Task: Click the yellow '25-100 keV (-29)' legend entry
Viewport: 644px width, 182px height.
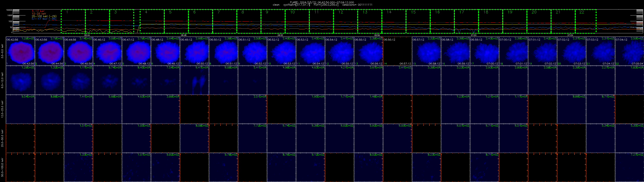Action: tap(44, 16)
